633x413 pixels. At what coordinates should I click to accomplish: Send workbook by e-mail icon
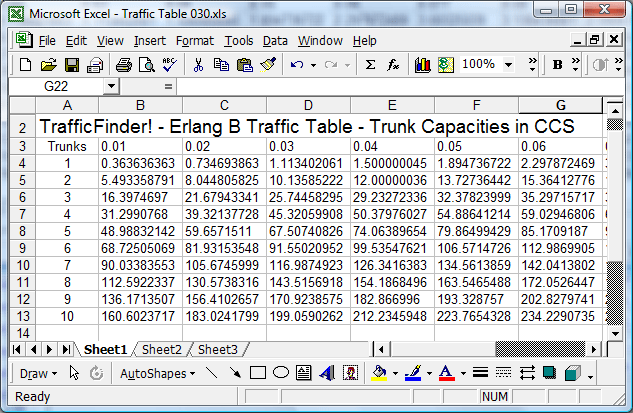(x=95, y=65)
